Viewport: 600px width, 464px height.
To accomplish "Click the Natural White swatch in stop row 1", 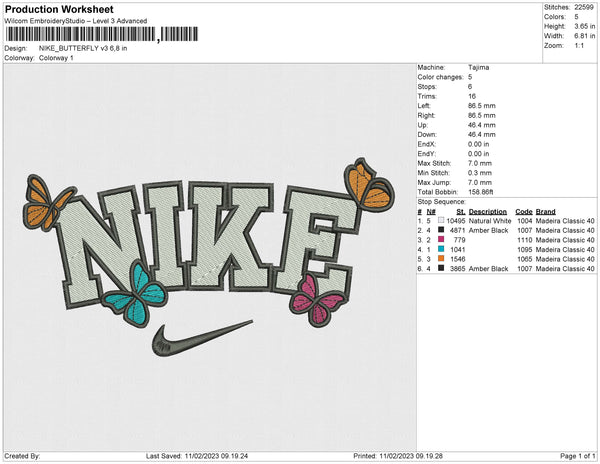I will pos(441,221).
